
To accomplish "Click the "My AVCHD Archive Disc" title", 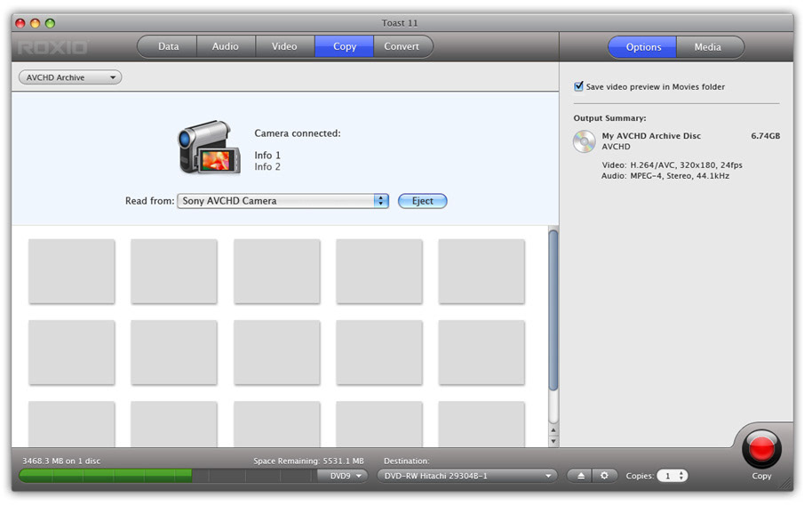I will click(651, 136).
